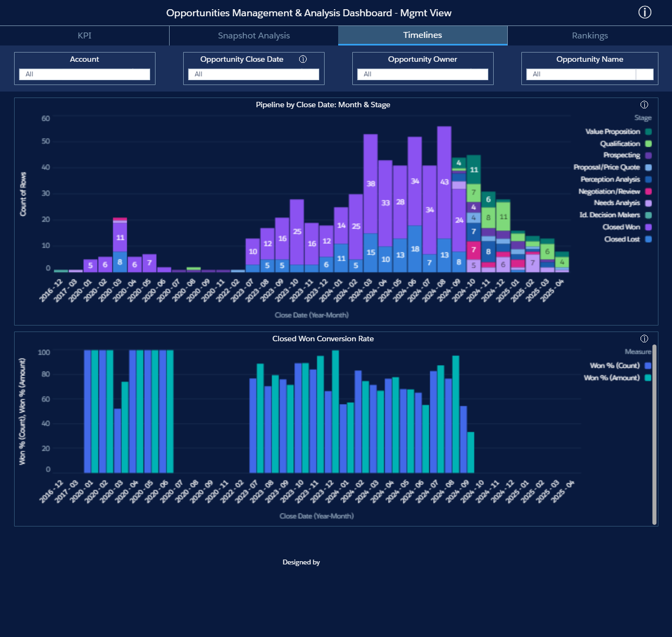Expand the Opportunity Close Date dropdown
672x637 pixels.
(254, 74)
